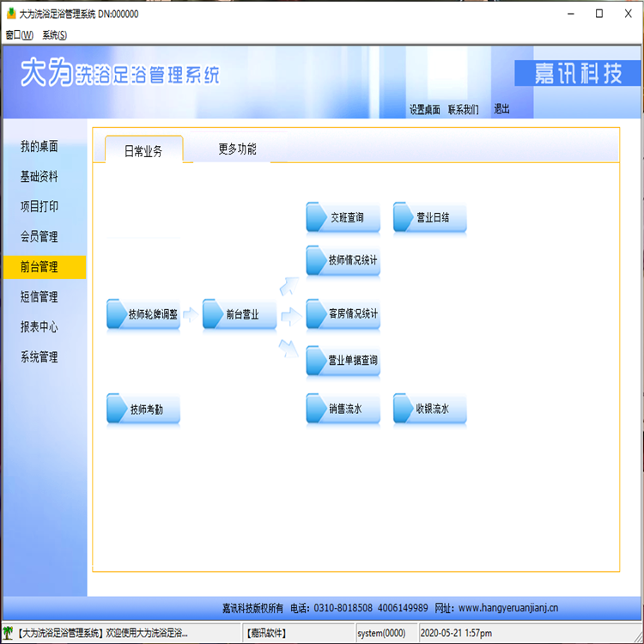Click the 设置桌面 link
Viewport: 644px width, 644px height.
(x=424, y=110)
